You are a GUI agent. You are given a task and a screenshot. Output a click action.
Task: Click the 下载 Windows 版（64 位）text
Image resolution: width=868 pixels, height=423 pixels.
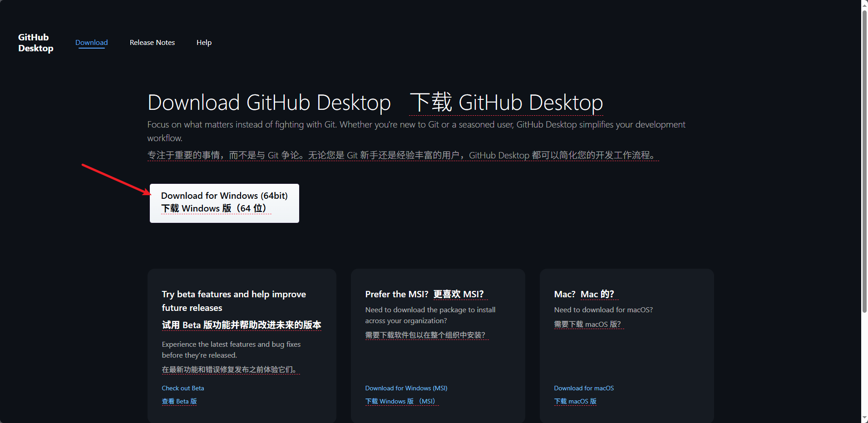coord(215,208)
